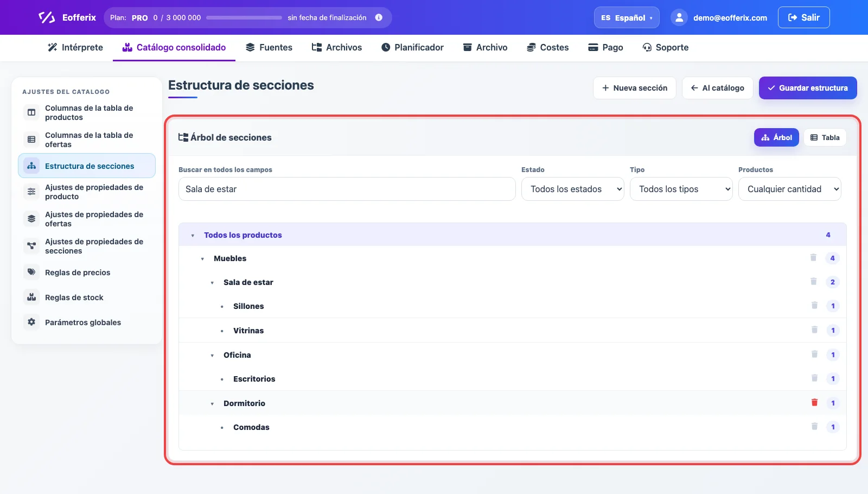Open the Intérprete tab

click(x=75, y=47)
